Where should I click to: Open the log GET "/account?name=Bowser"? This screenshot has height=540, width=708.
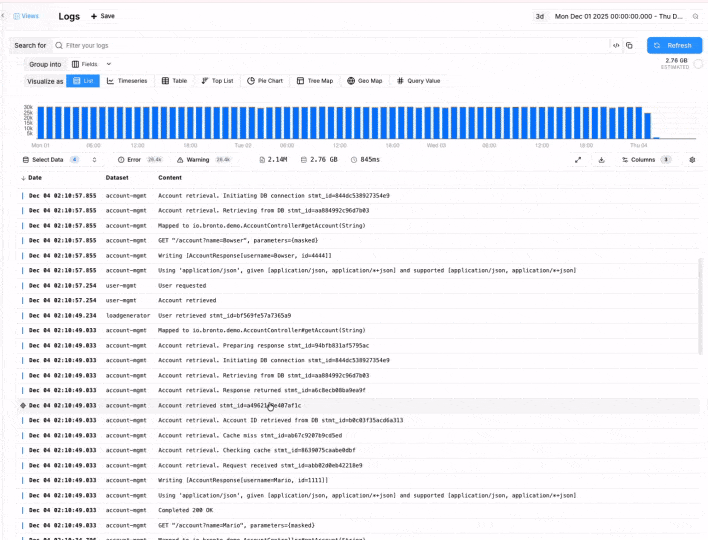tap(359, 241)
